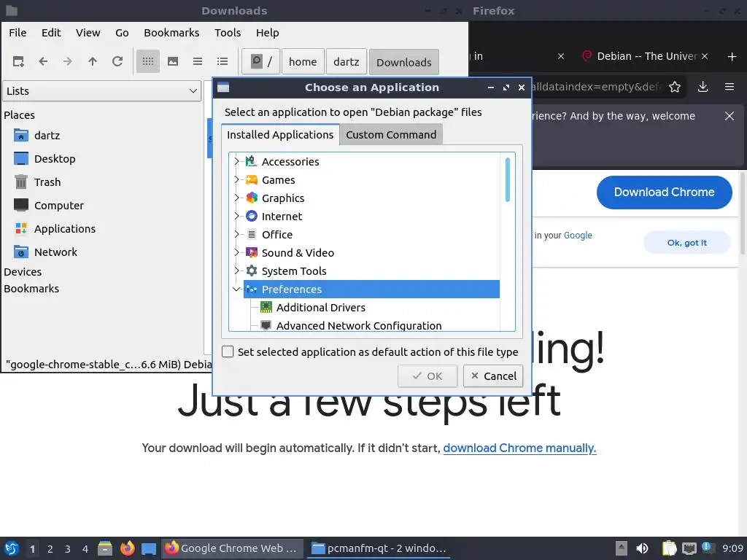Select the Preferences tree row
Viewport: 747px width, 560px height.
click(371, 289)
